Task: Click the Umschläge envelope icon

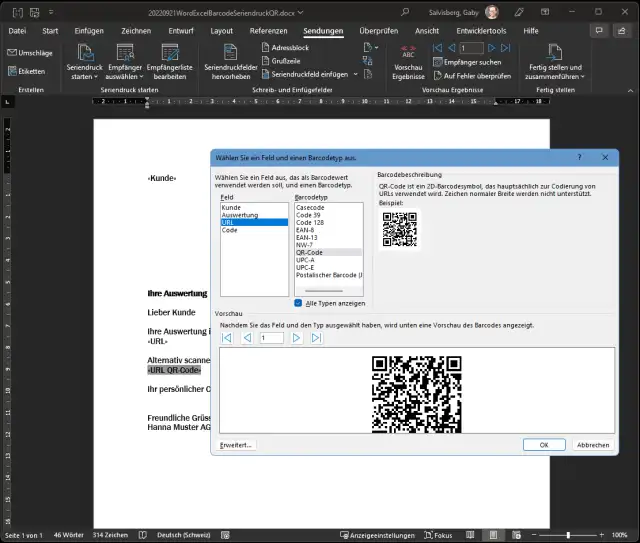Action: coord(12,52)
